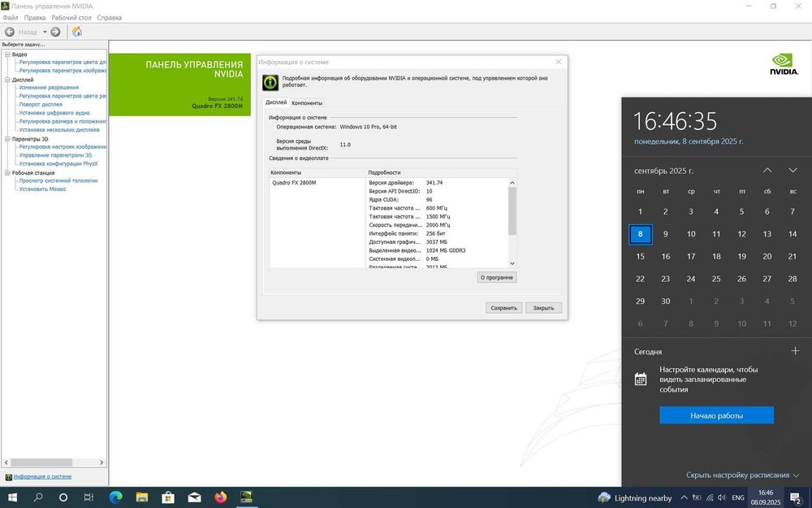Open the Правка menu
The image size is (812, 508).
[x=35, y=18]
